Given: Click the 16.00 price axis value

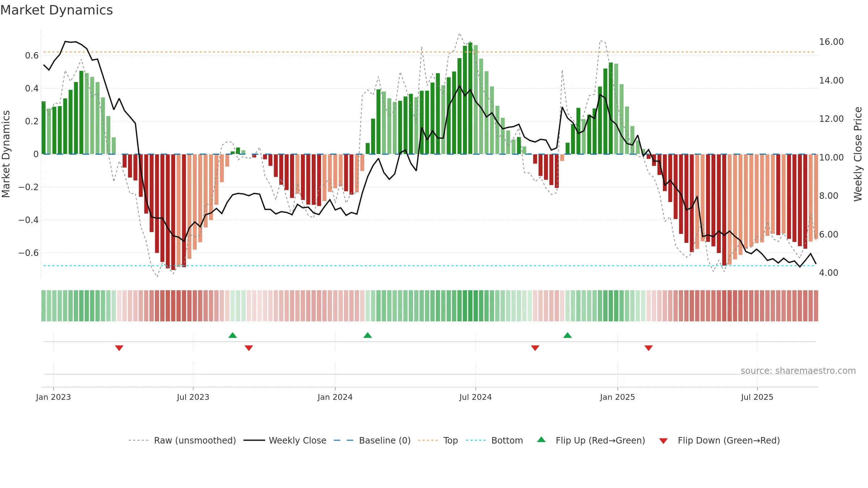Looking at the screenshot, I should [x=831, y=42].
